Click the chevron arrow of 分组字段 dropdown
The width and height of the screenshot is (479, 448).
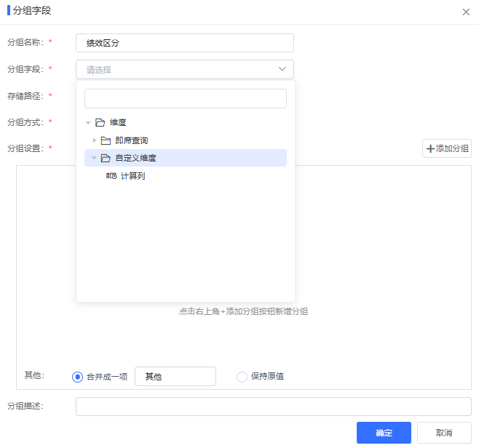tap(282, 69)
